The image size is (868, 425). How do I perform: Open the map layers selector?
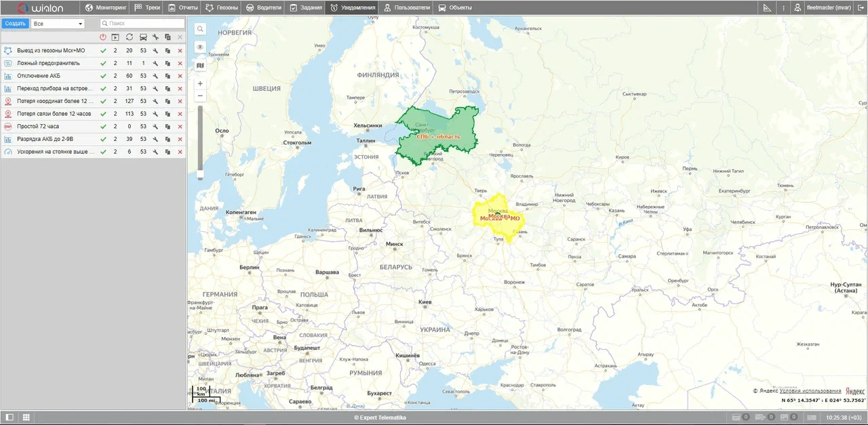tap(200, 66)
